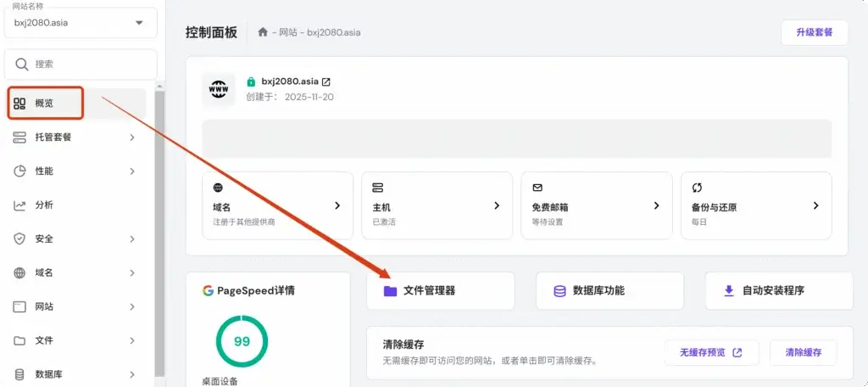
Task: Click the performance gauge icon in the sidebar
Action: click(x=19, y=171)
